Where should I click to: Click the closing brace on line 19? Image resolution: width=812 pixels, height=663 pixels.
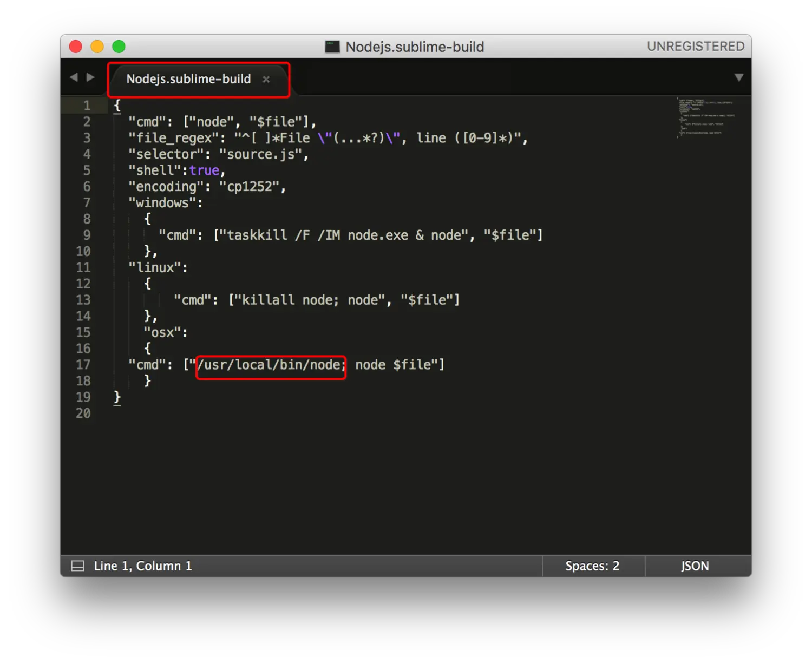[x=117, y=397]
